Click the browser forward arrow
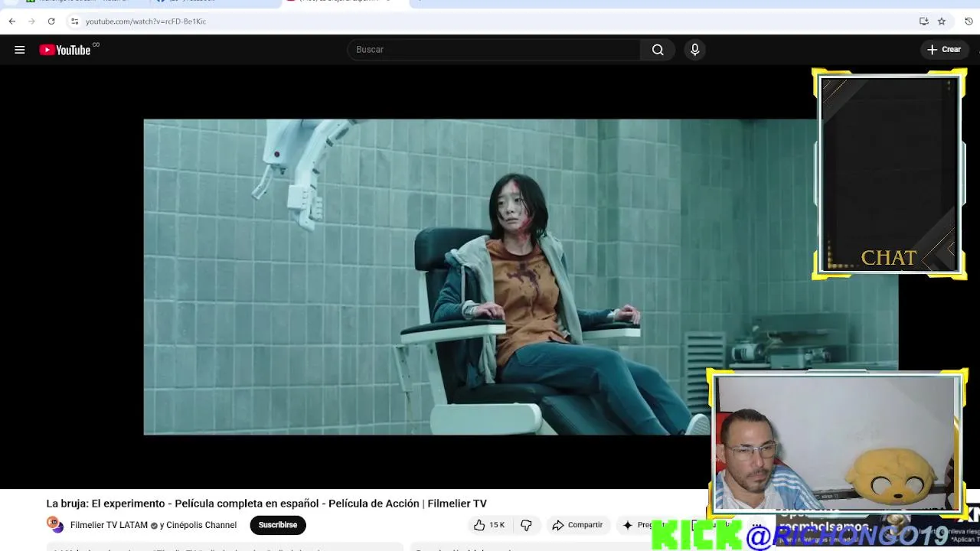Image resolution: width=980 pixels, height=551 pixels. [x=31, y=21]
